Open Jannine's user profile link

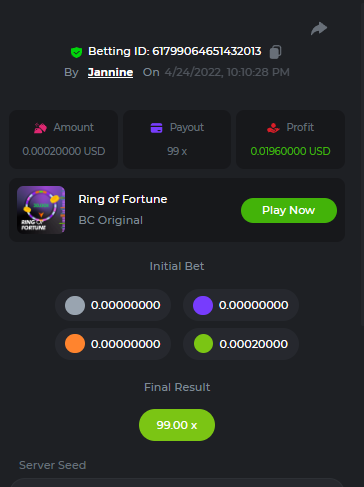[x=110, y=72]
